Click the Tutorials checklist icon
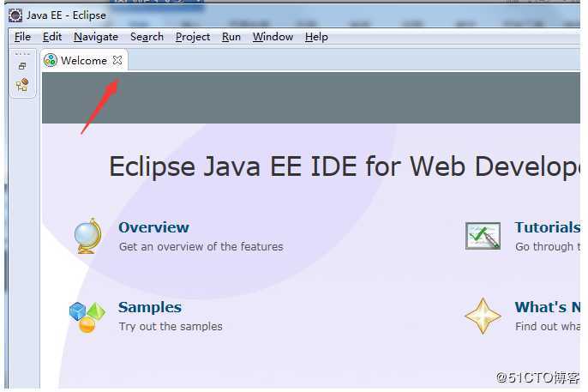This screenshot has width=588, height=392. coord(483,236)
